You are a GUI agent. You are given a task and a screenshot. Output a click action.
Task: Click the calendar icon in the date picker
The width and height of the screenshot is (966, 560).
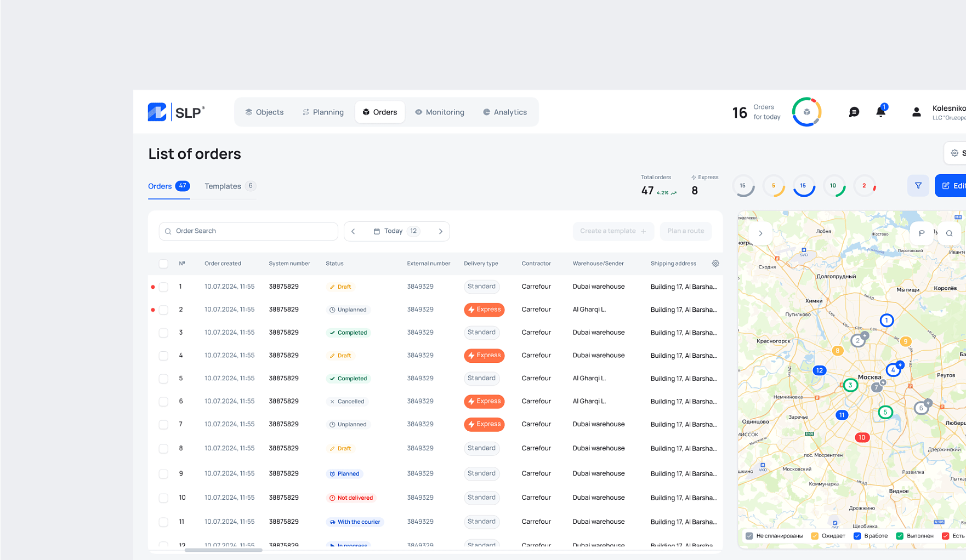[377, 231]
